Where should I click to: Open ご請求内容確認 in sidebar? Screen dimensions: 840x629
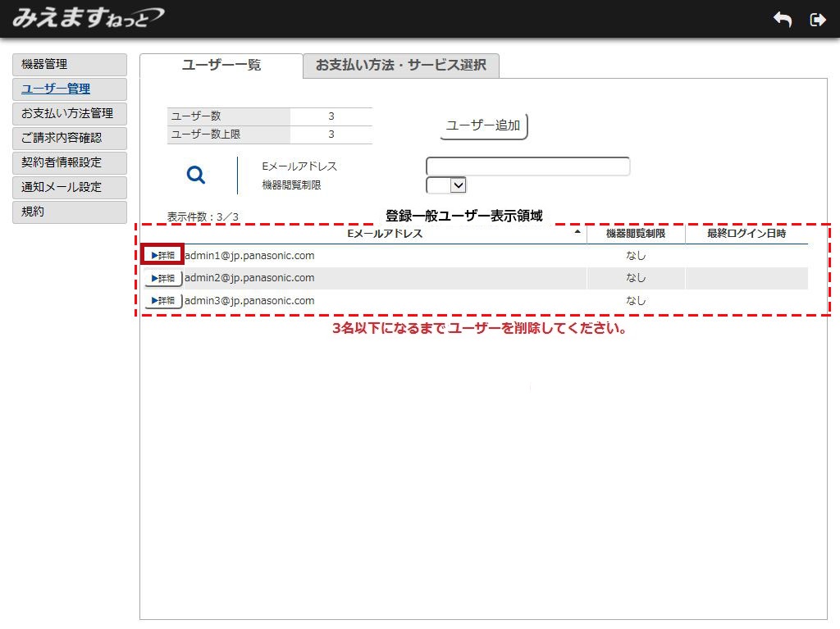[70, 138]
